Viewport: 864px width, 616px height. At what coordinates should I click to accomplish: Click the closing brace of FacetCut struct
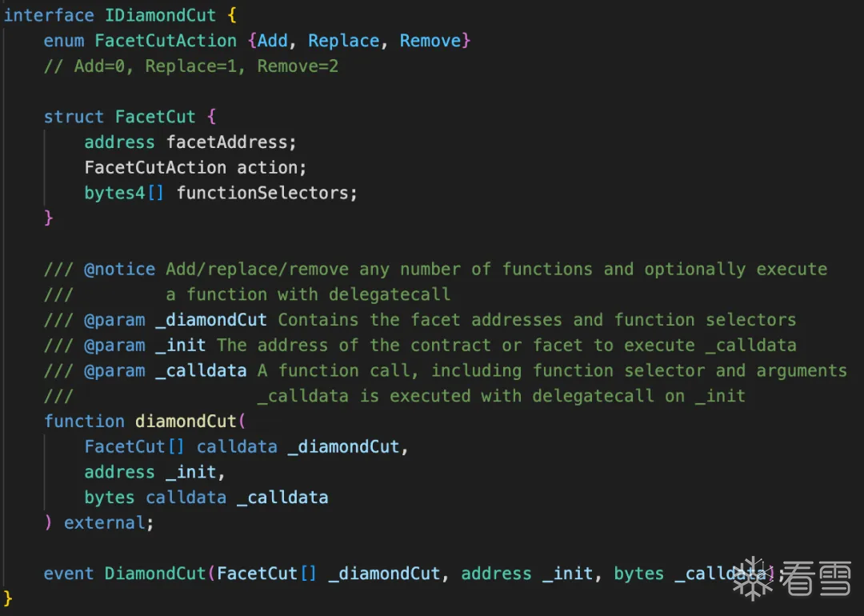point(49,218)
